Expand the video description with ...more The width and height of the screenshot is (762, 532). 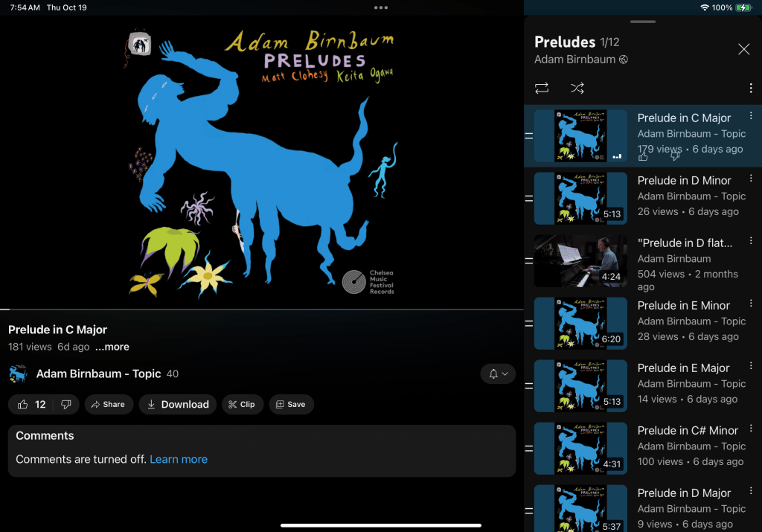[112, 347]
